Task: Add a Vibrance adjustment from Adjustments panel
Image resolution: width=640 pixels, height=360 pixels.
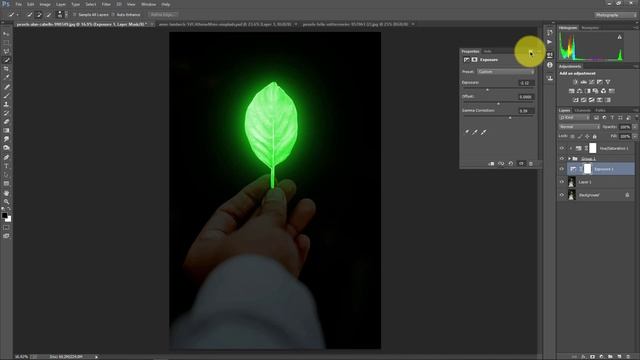Action: 608,82
